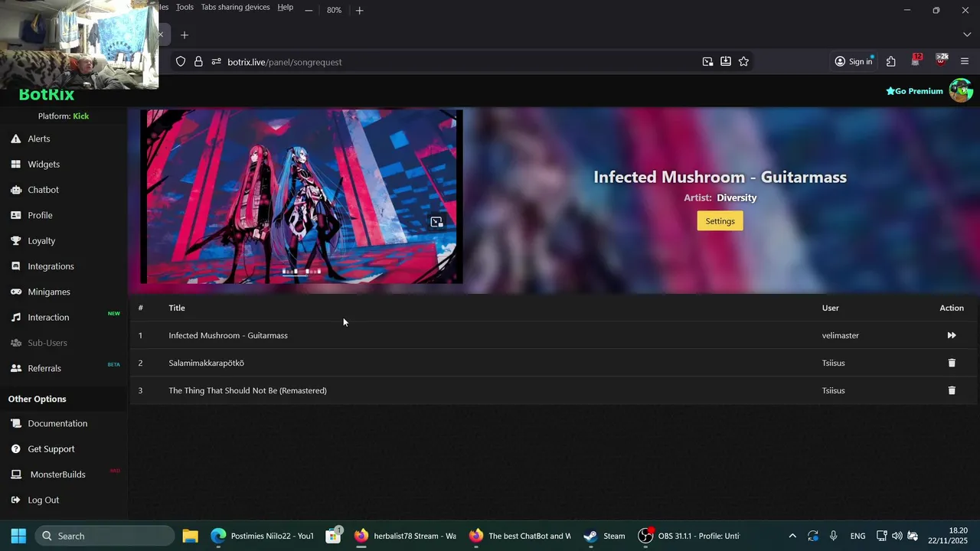The image size is (980, 551).
Task: Open the volume control in system tray
Action: click(897, 536)
